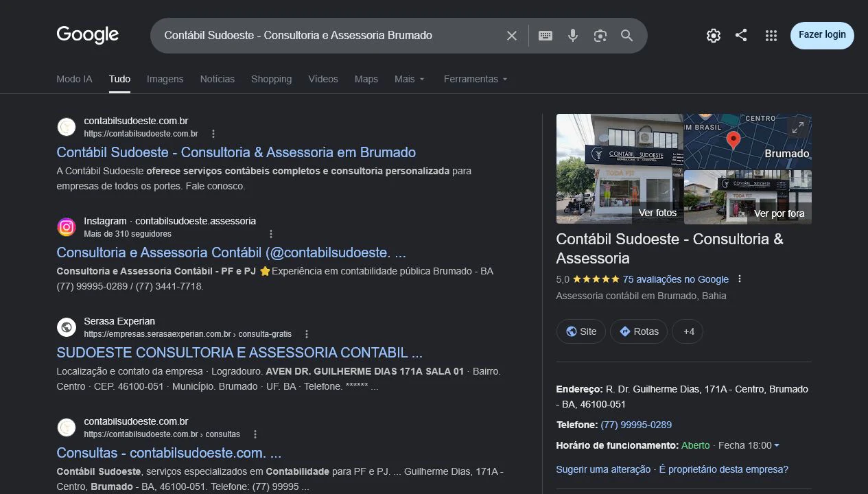This screenshot has height=494, width=868.
Task: Start voice search with the microphone icon
Action: [x=573, y=36]
